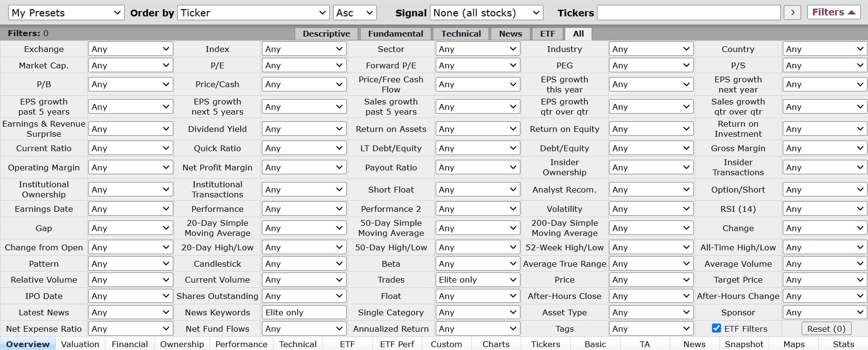Choose the Country filter dropdown
Screen dimensions: 868x350
(x=824, y=49)
